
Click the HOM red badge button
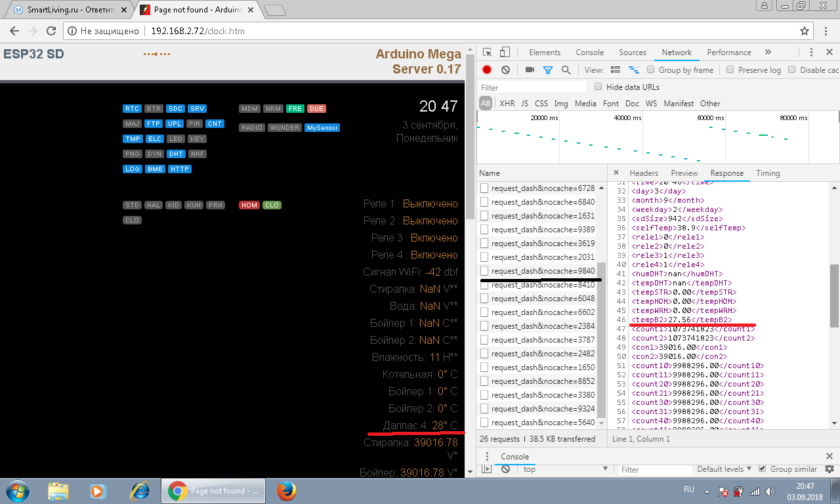[249, 205]
